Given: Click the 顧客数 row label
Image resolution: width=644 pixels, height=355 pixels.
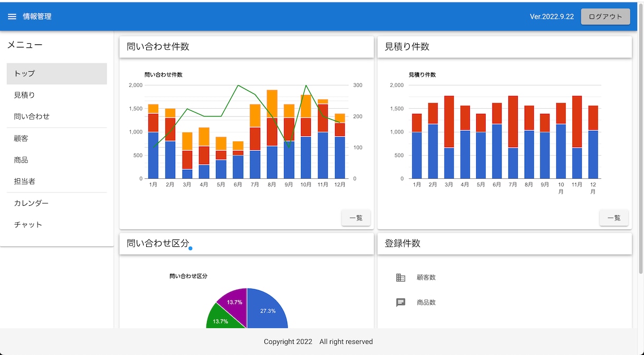Looking at the screenshot, I should [426, 277].
